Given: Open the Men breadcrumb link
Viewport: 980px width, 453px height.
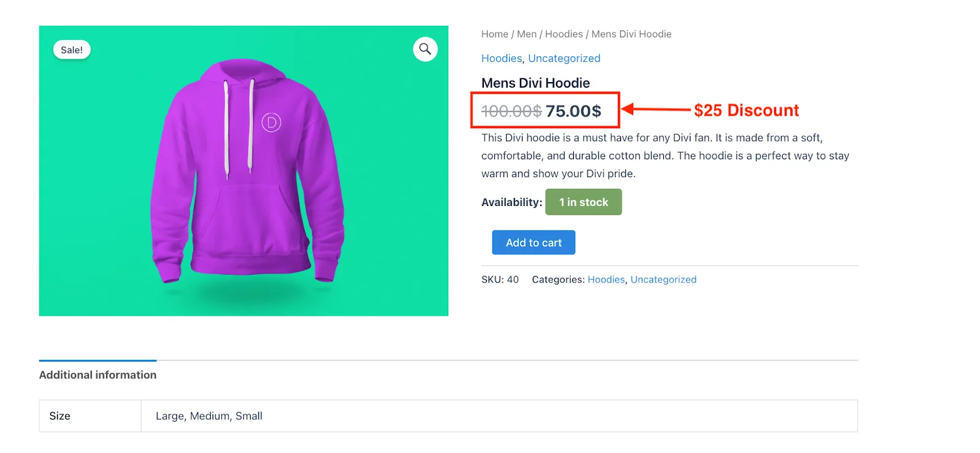Looking at the screenshot, I should click(527, 34).
